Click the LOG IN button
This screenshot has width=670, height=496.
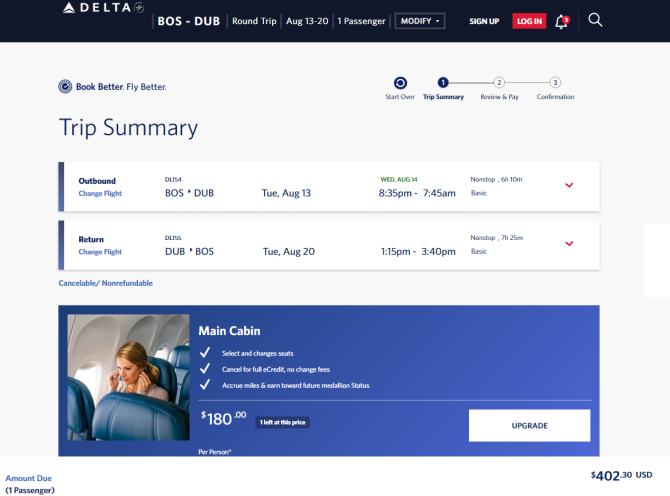(x=529, y=21)
